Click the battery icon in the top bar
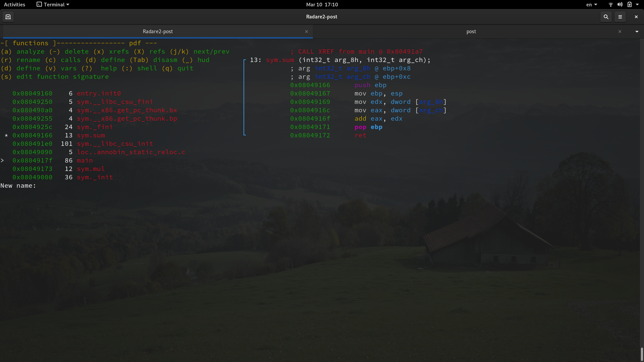644x362 pixels. tap(630, 4)
